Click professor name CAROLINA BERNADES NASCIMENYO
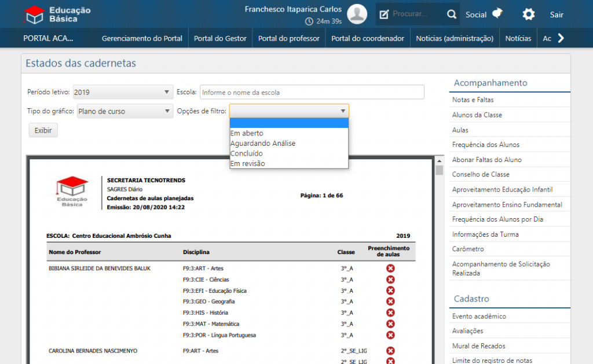The image size is (593, 364). [93, 351]
